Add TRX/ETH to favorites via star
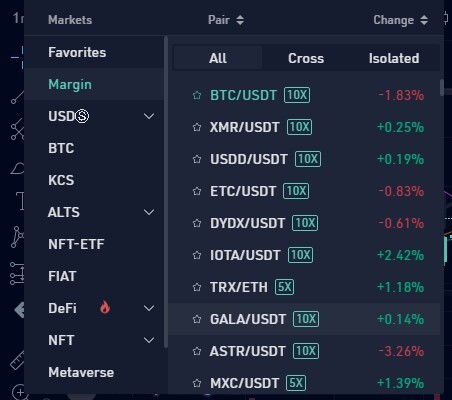 coord(197,287)
